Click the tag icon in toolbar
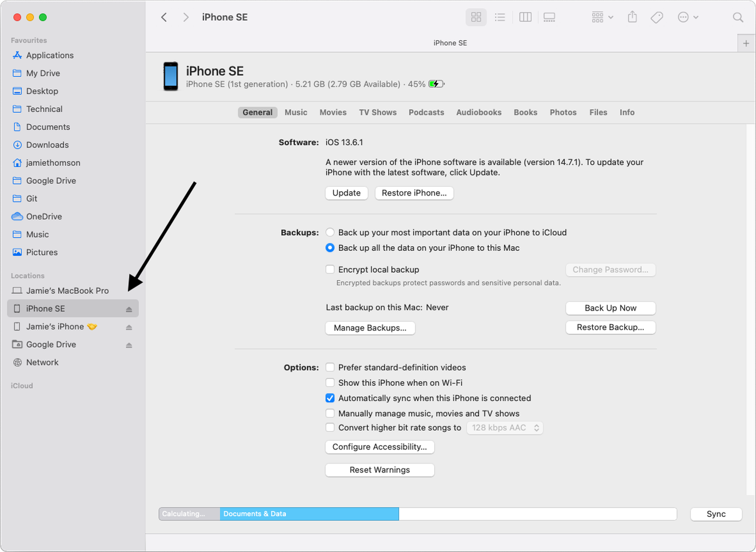Image resolution: width=756 pixels, height=552 pixels. tap(657, 17)
